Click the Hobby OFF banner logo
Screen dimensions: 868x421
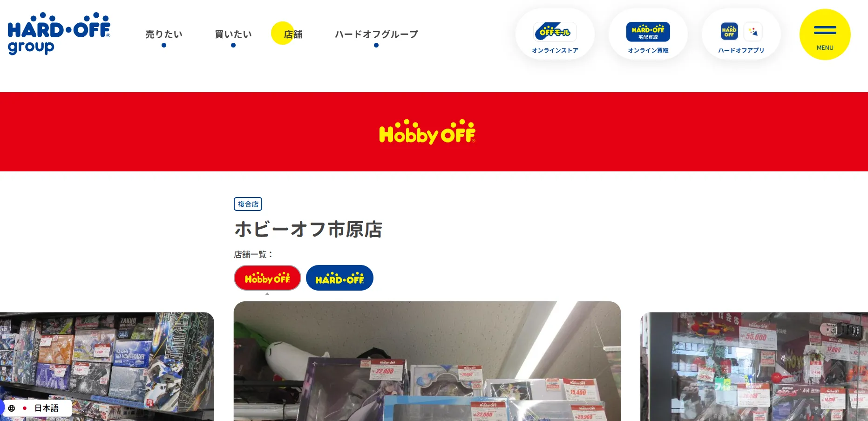(427, 132)
